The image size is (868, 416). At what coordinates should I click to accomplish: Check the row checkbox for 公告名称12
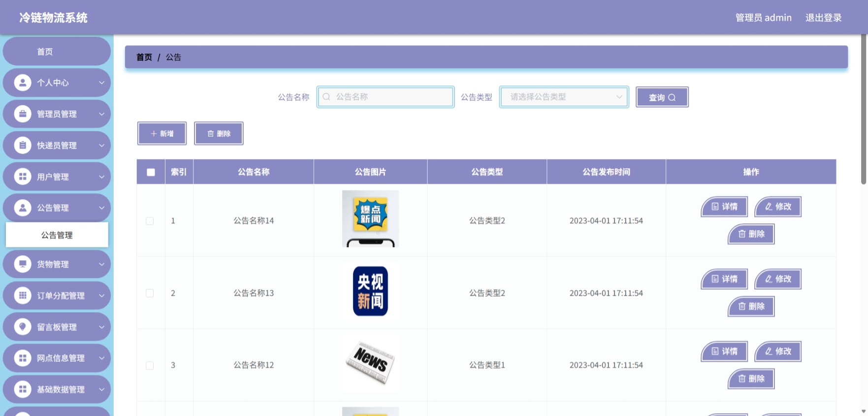[150, 365]
